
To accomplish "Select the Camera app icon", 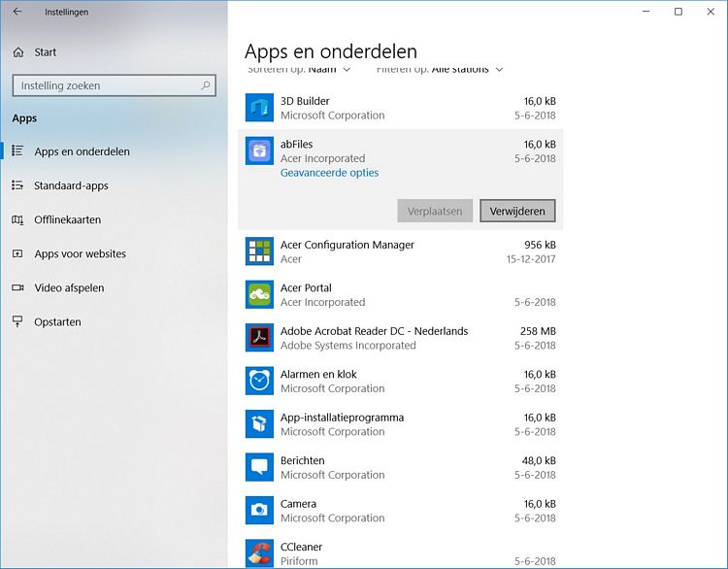I will 259,510.
